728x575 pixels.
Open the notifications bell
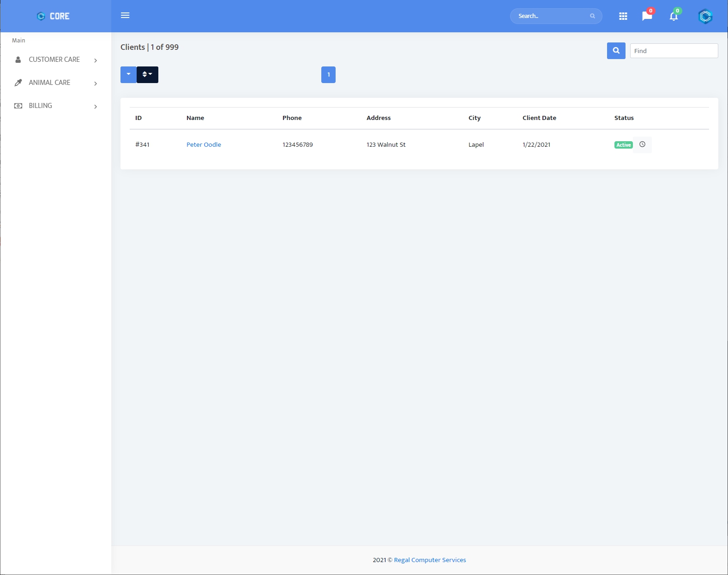674,16
